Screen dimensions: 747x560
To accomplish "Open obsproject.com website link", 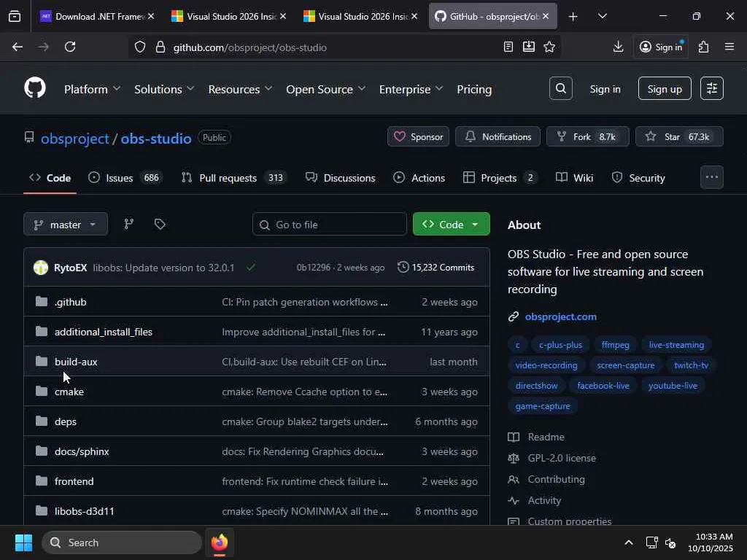I will pyautogui.click(x=561, y=316).
